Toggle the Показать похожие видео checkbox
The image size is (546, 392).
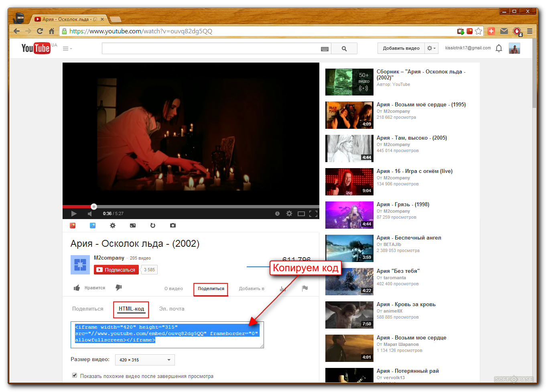click(x=75, y=376)
